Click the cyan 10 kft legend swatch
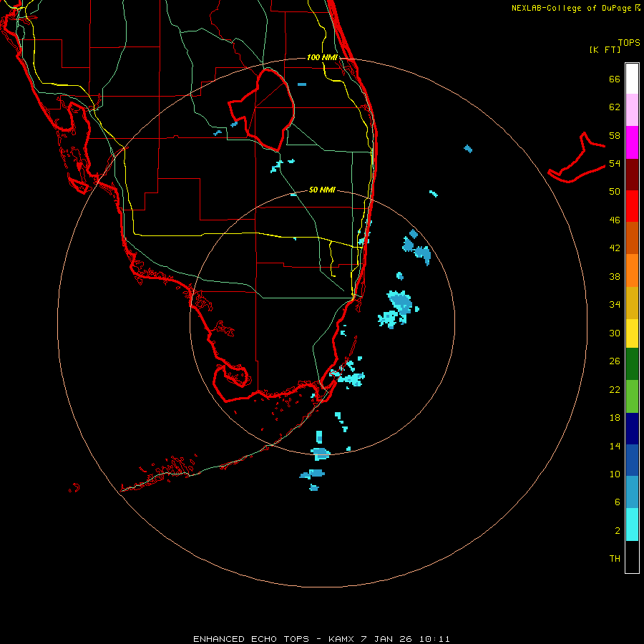644x644 pixels. click(632, 525)
